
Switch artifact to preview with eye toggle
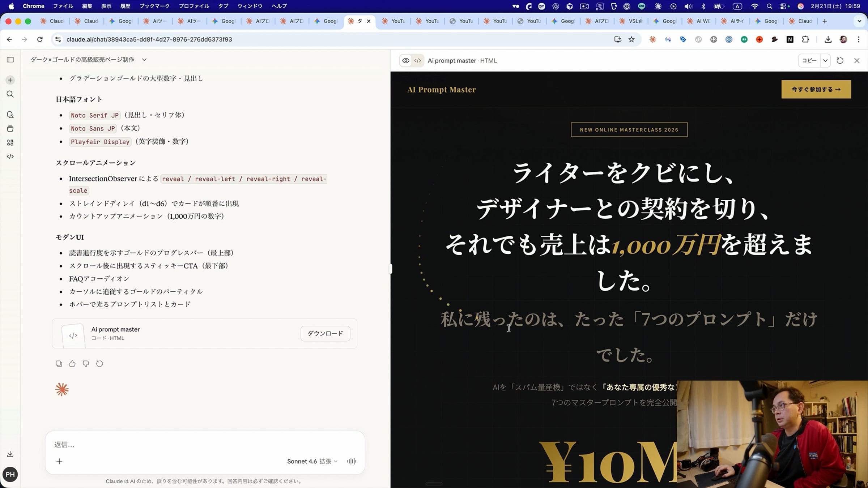tap(406, 61)
